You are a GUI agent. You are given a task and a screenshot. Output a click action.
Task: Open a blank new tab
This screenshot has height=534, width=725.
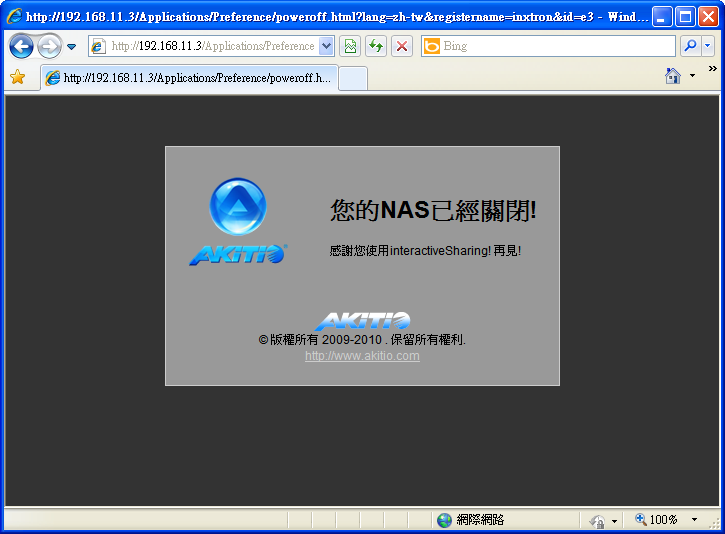353,78
